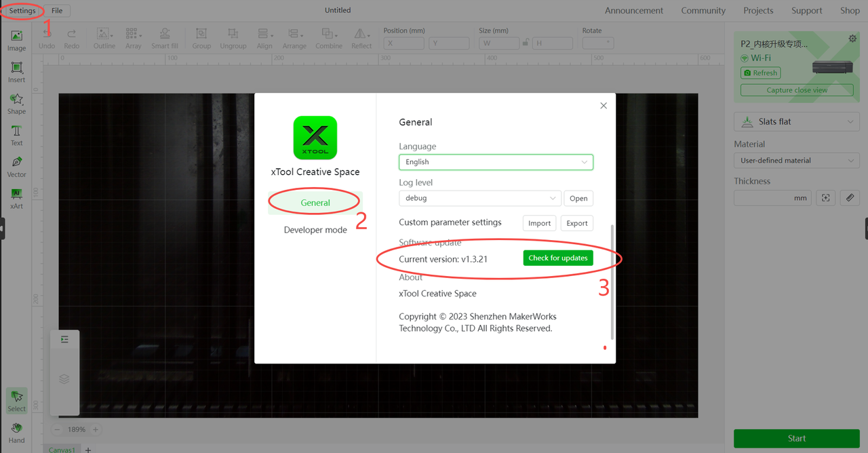Viewport: 868px width, 453px height.
Task: Open the Settings menu
Action: (22, 11)
